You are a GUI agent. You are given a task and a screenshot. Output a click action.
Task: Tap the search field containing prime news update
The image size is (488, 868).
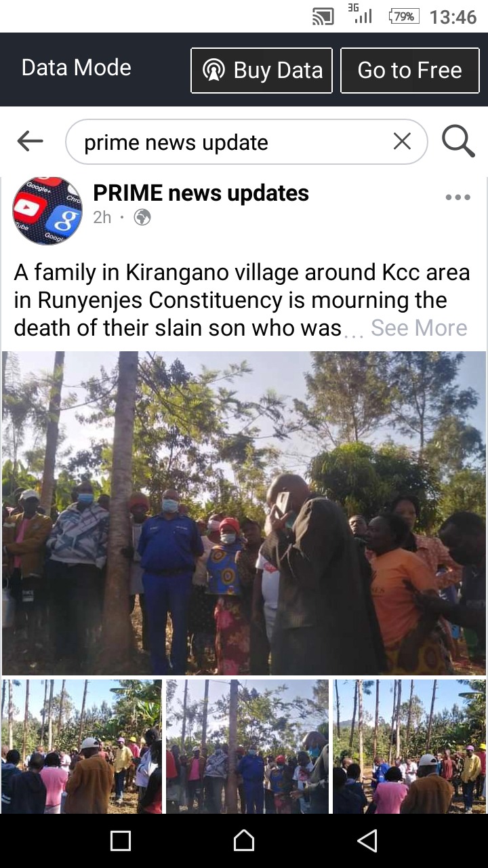[x=247, y=142]
